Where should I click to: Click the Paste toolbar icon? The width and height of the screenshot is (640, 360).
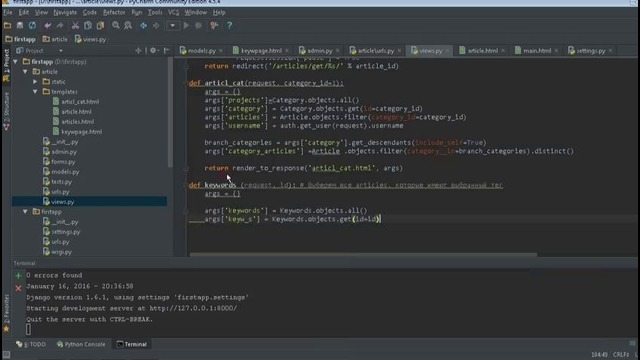[x=100, y=26]
